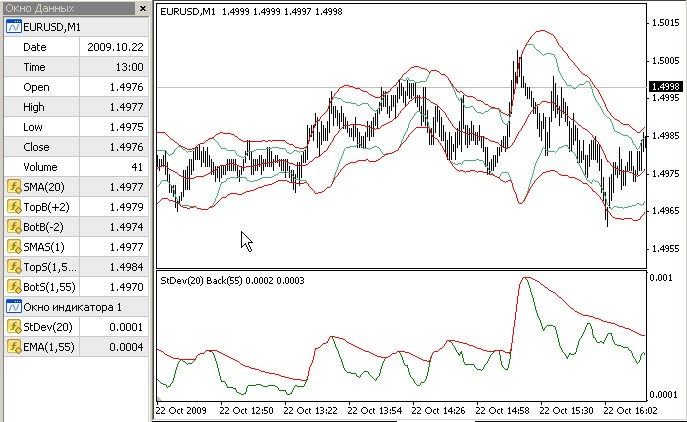
Task: Click the TopS(1,5... indicator icon
Action: click(14, 267)
